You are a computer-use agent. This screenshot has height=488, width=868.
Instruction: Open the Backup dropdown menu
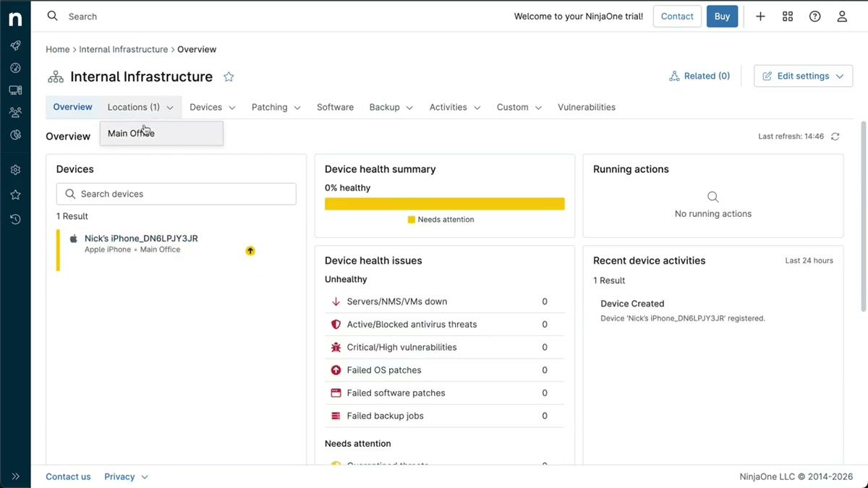(391, 106)
